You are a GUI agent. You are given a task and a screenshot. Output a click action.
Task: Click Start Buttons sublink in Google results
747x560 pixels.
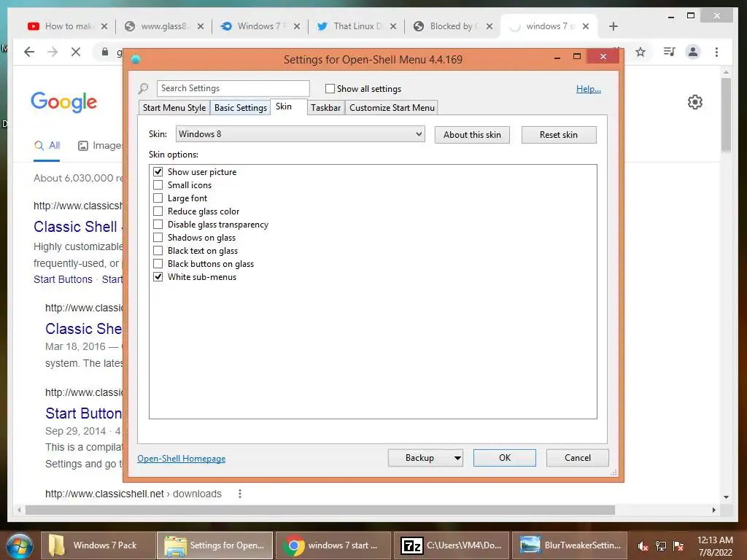coord(63,279)
